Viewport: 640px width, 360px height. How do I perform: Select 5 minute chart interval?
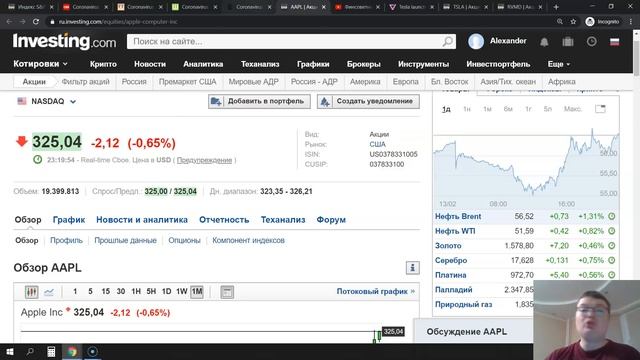click(x=90, y=291)
